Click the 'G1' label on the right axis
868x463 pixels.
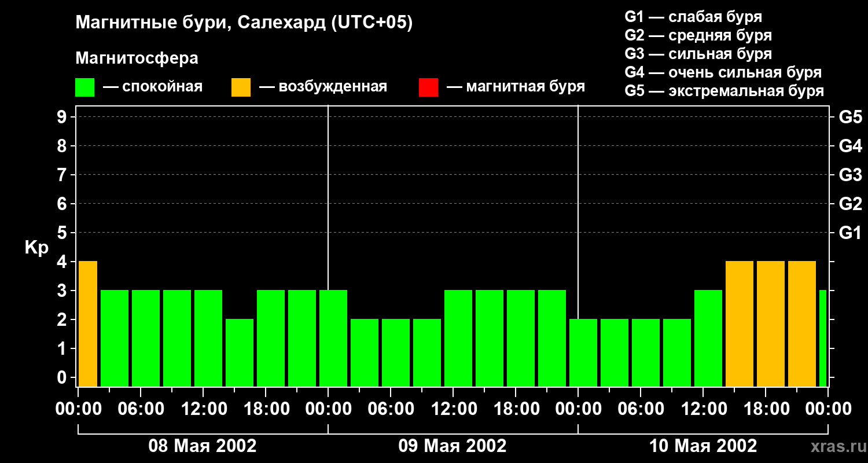coord(850,233)
